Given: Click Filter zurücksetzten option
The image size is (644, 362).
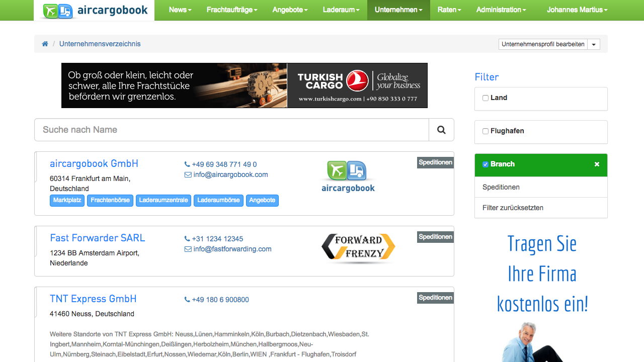Looking at the screenshot, I should point(513,208).
